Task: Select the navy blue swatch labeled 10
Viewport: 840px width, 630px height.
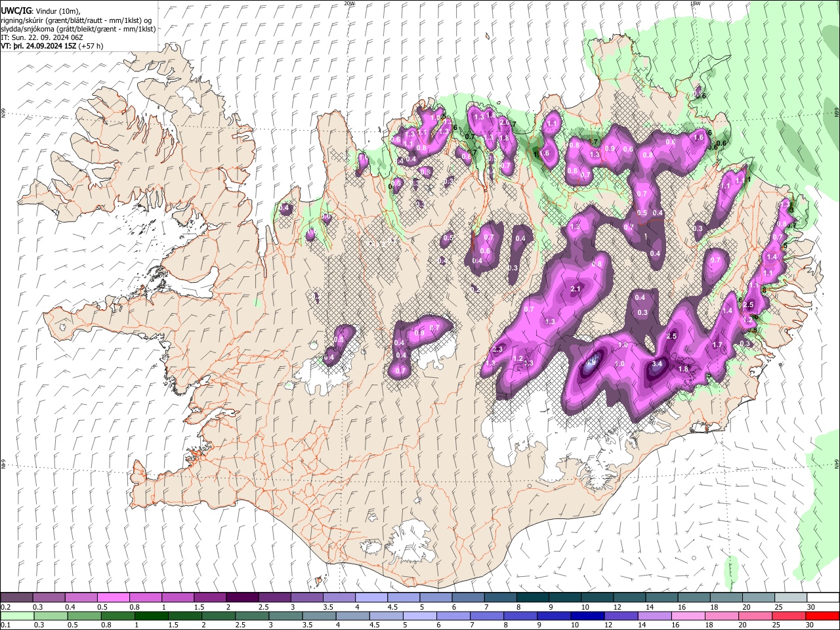Action: (x=587, y=616)
